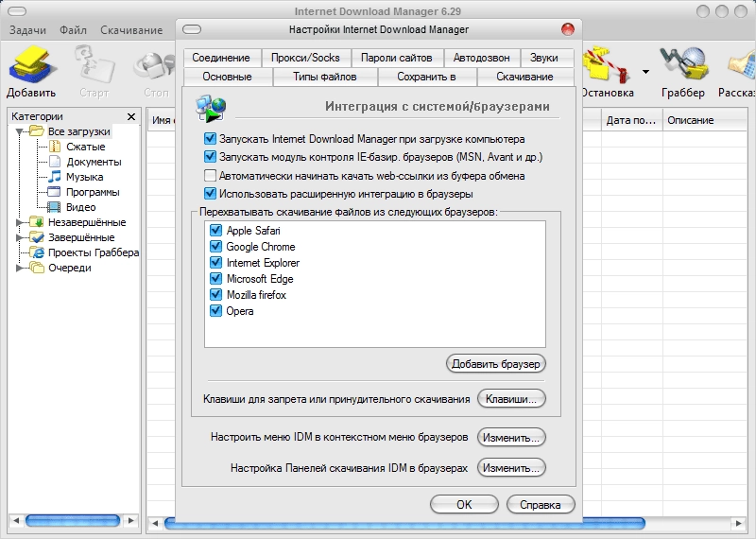This screenshot has height=539, width=756.
Task: Collapse the Все загрузки tree node
Action: pos(19,131)
